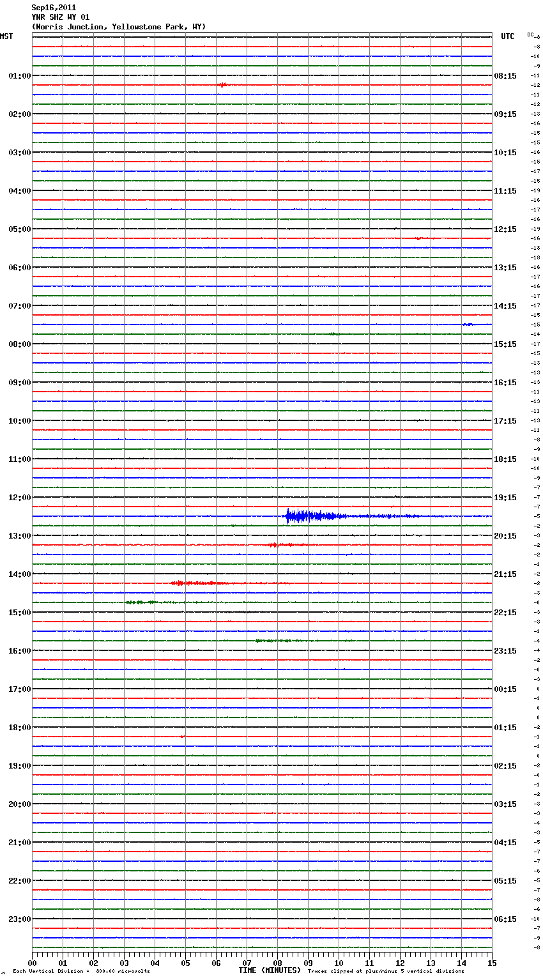Click the 11:15 UTC time label
This screenshot has width=543, height=980.
(505, 190)
